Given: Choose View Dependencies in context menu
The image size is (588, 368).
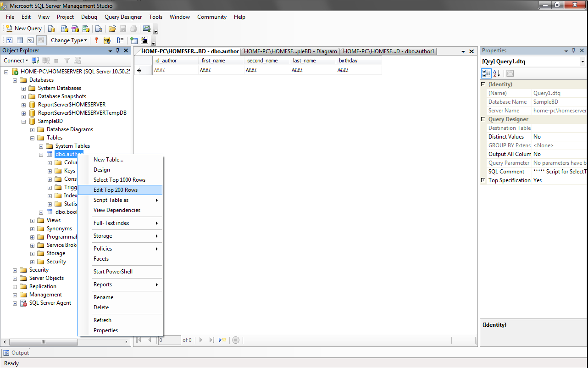Looking at the screenshot, I should pyautogui.click(x=120, y=210).
